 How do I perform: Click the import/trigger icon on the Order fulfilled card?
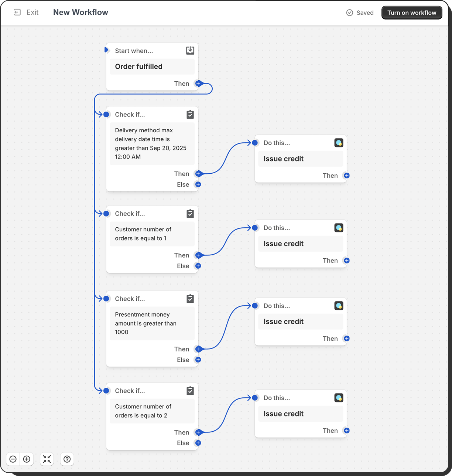point(190,50)
